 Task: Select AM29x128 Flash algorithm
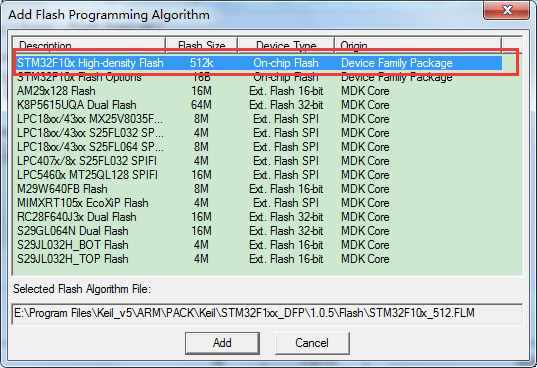[259, 91]
